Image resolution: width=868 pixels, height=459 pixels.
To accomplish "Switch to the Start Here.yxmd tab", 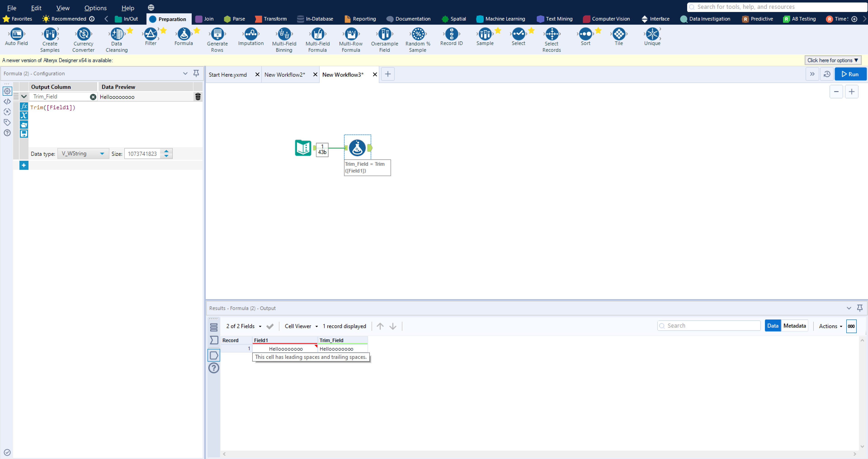I will pyautogui.click(x=228, y=74).
